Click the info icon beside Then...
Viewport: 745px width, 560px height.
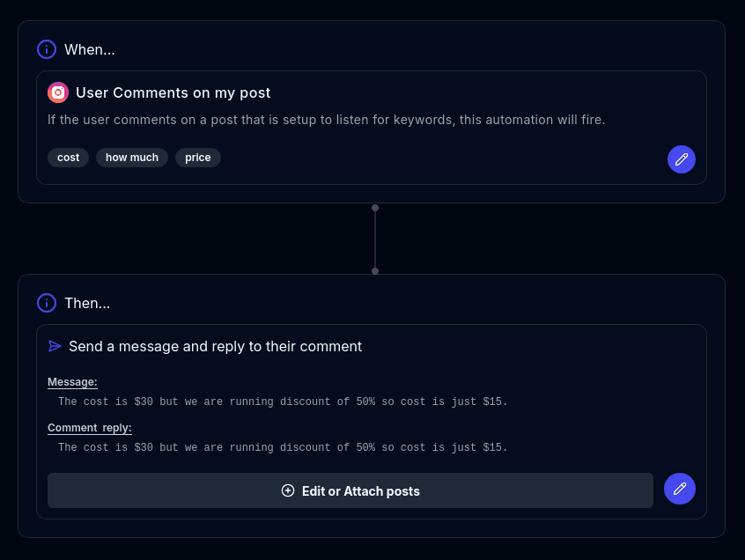(x=47, y=303)
